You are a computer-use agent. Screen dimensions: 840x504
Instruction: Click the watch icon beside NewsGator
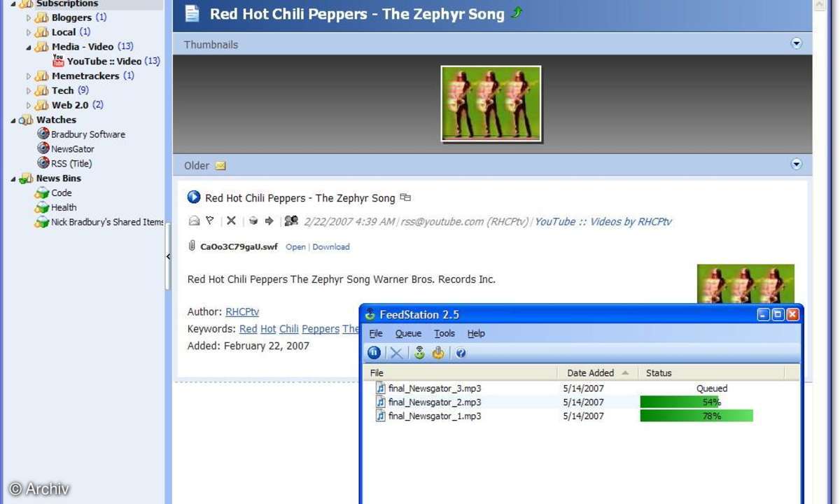point(43,148)
